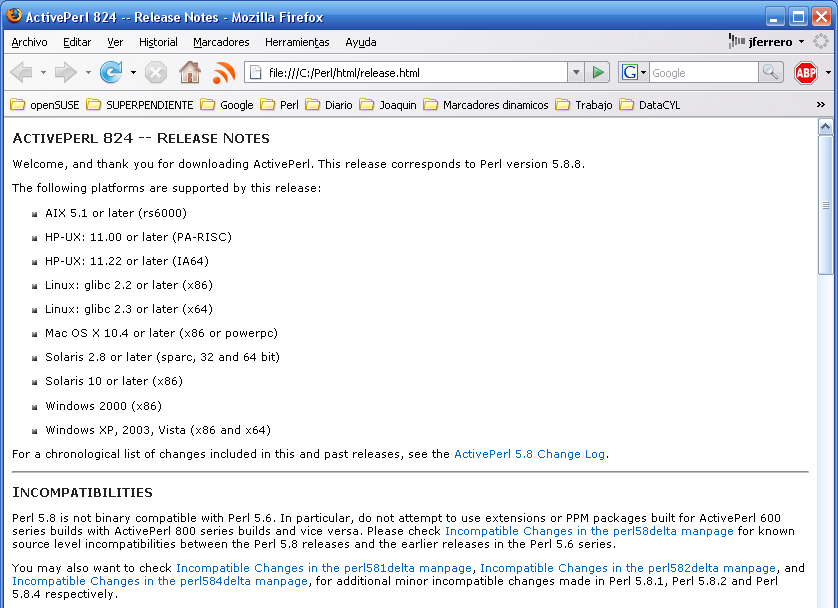Click the Firefox logo in the title bar

14,16
